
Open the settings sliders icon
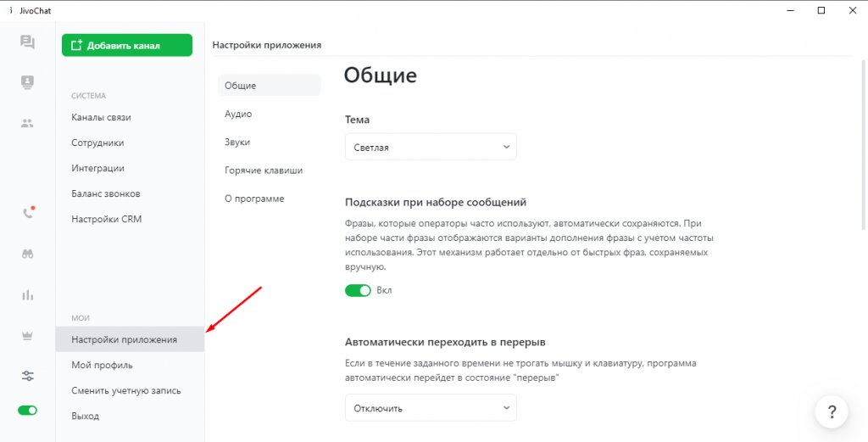(x=28, y=376)
